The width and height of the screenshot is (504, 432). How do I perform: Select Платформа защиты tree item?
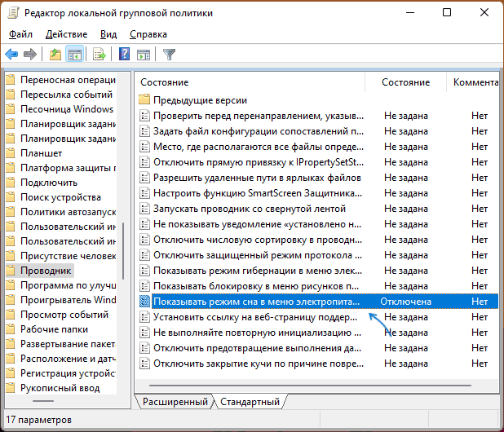point(69,168)
